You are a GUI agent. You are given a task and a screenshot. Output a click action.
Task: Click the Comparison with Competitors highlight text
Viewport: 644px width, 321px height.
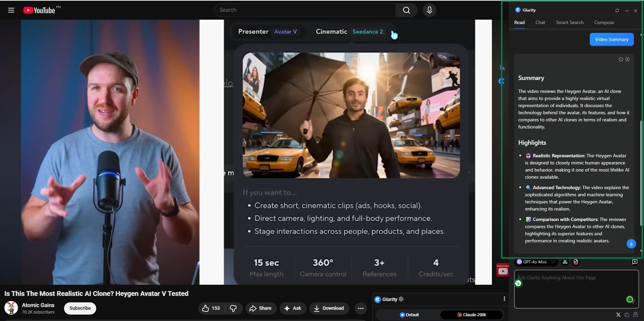576,230
